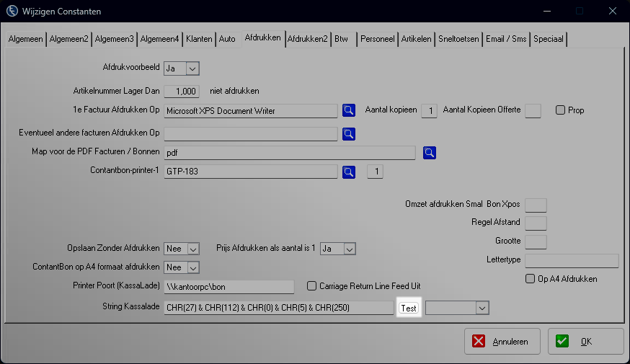
Task: Click the red X Annuleren icon
Action: pyautogui.click(x=481, y=342)
